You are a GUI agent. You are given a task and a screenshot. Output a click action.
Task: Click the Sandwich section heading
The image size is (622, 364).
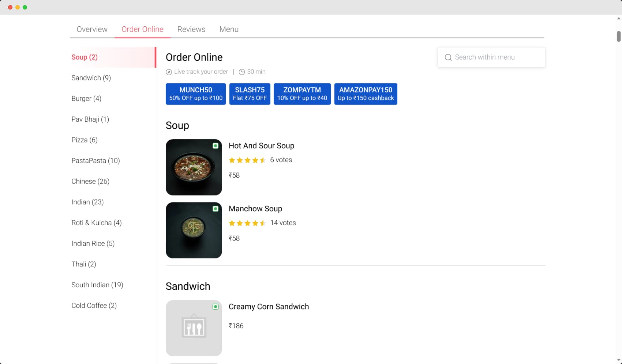188,286
